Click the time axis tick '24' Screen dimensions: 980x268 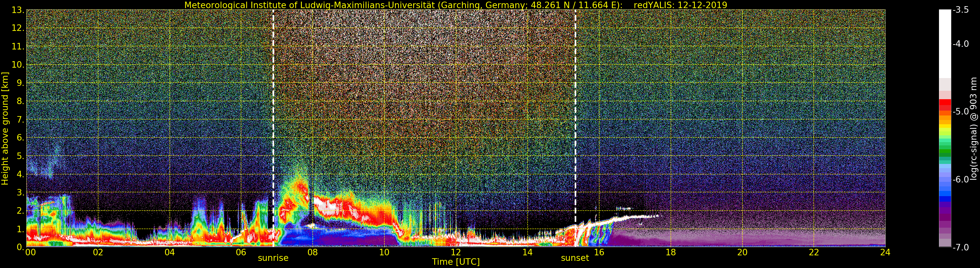[x=885, y=252]
